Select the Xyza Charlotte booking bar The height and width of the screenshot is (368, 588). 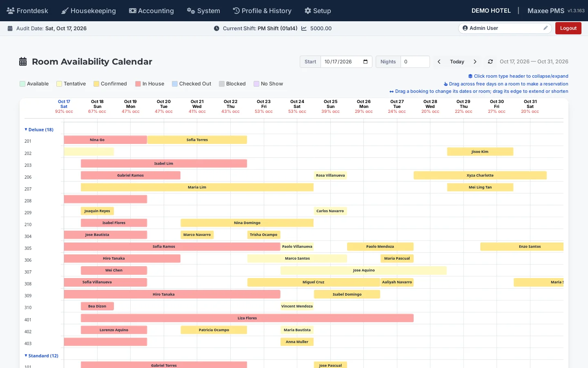[x=480, y=175]
